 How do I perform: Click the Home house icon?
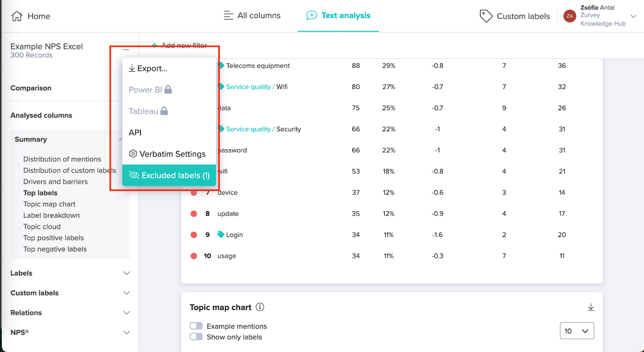pyautogui.click(x=17, y=16)
